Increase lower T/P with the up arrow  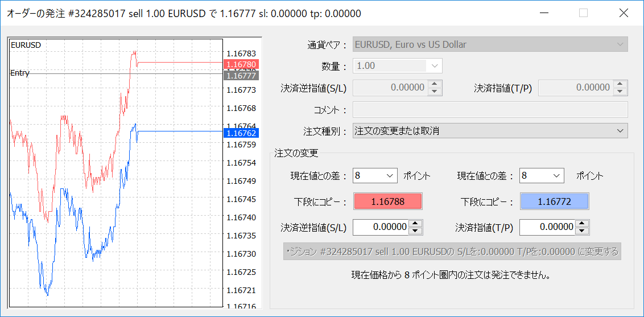(x=583, y=224)
